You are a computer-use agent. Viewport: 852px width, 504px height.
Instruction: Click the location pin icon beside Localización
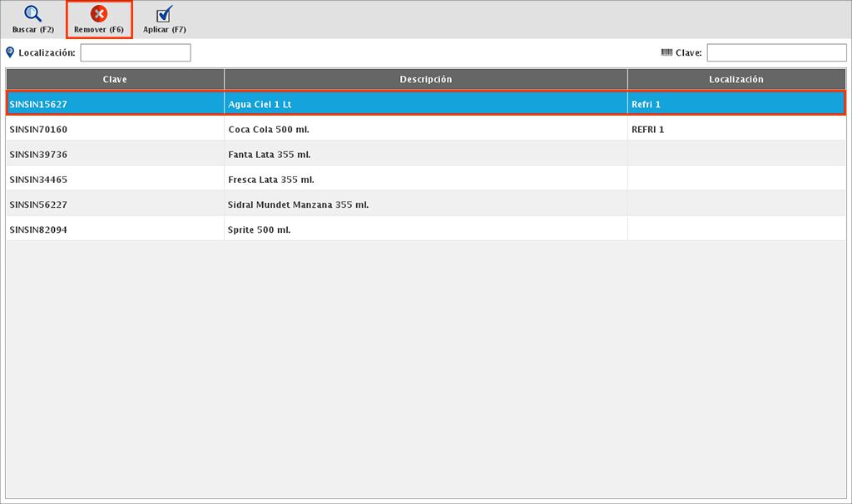(10, 52)
